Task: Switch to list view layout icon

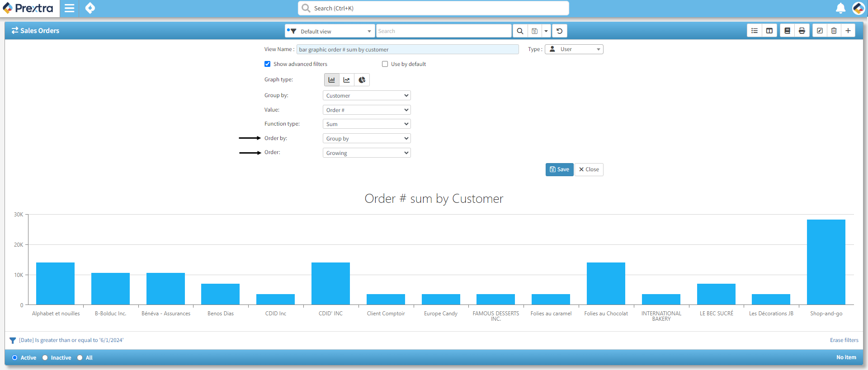Action: [754, 31]
